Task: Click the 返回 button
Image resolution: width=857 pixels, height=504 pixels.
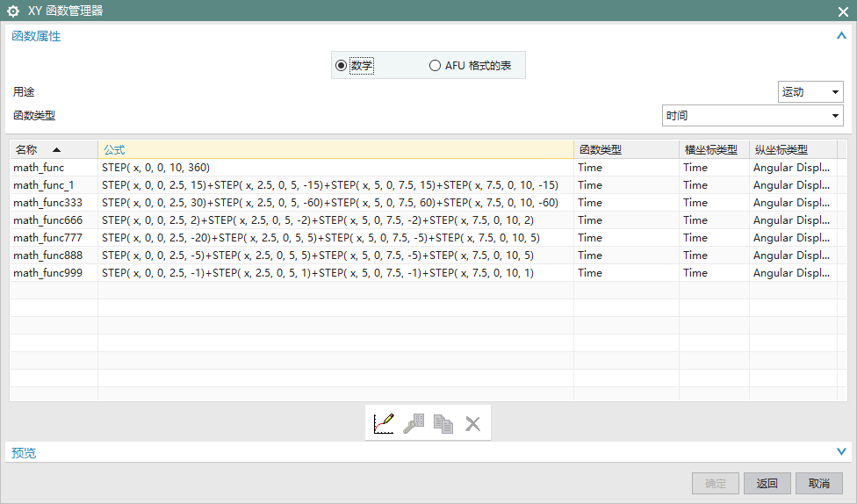Action: click(x=767, y=483)
